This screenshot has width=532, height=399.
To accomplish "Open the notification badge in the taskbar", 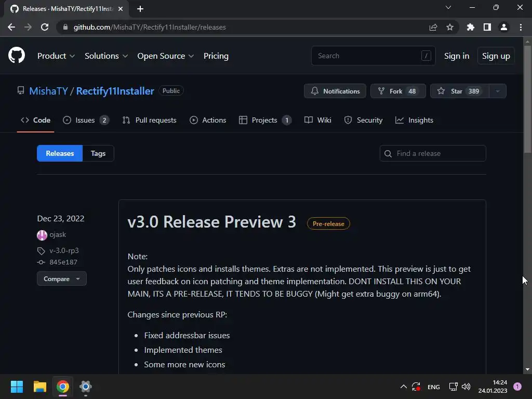I will click(517, 387).
